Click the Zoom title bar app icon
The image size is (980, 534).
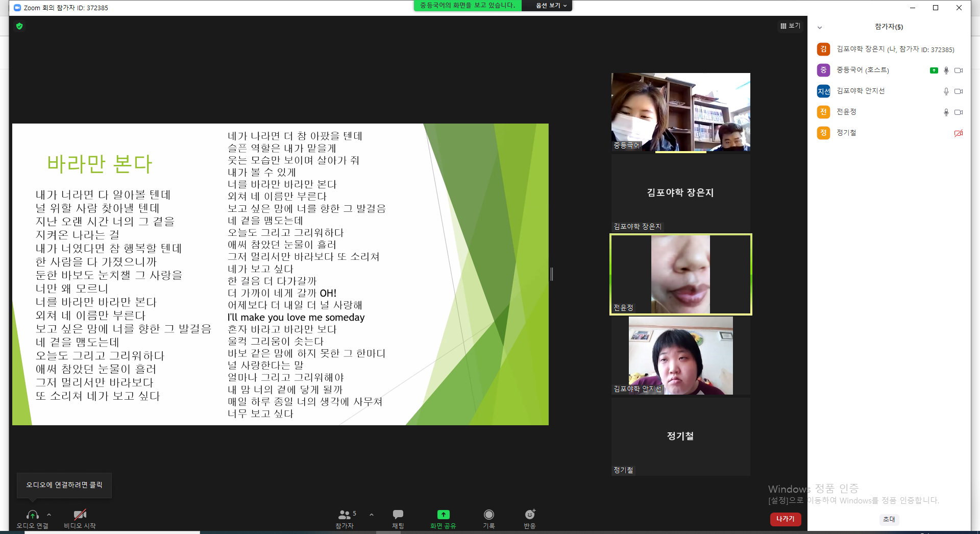tap(17, 8)
